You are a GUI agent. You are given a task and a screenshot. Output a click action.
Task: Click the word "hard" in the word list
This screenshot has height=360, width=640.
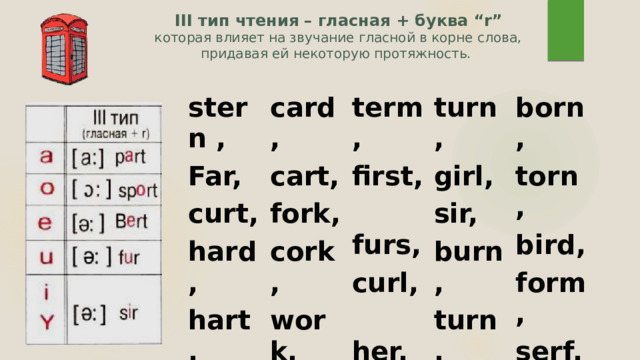tap(222, 251)
